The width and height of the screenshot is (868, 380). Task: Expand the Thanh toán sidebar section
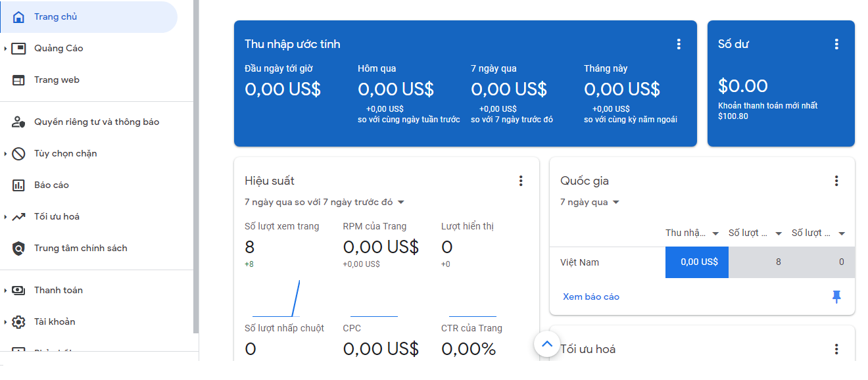5,291
